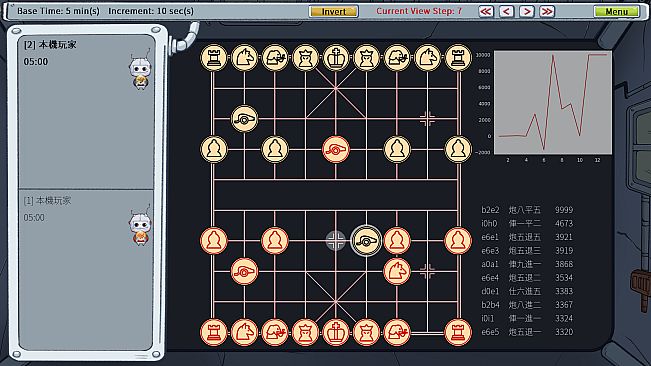Viewport: 651px width, 366px height.
Task: Select red pawn on far-right file
Action: pyautogui.click(x=458, y=240)
